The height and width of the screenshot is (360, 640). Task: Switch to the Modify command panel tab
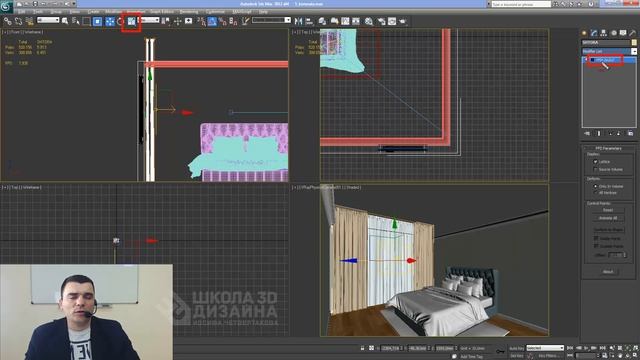[x=594, y=33]
